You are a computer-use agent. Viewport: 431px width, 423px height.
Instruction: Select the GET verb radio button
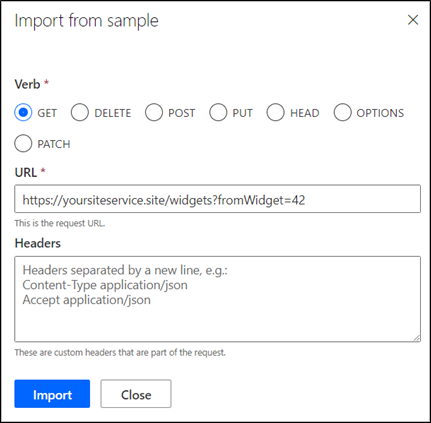23,112
